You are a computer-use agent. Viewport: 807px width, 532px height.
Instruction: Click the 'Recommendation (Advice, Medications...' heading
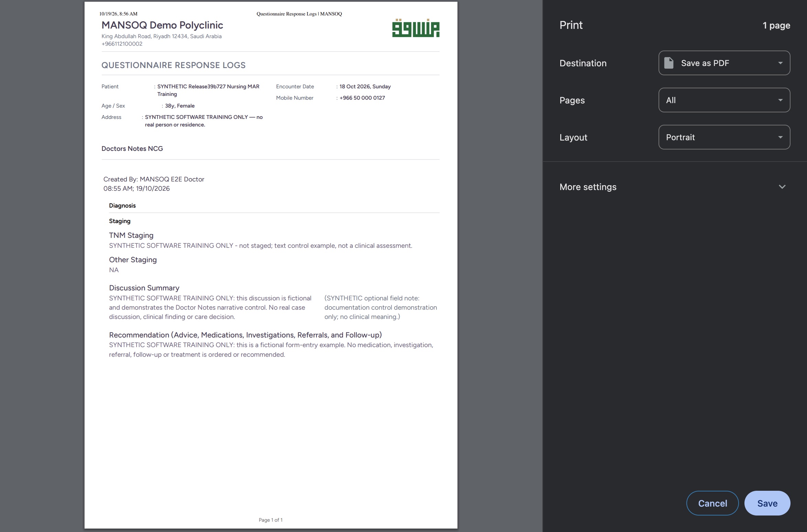pos(245,335)
